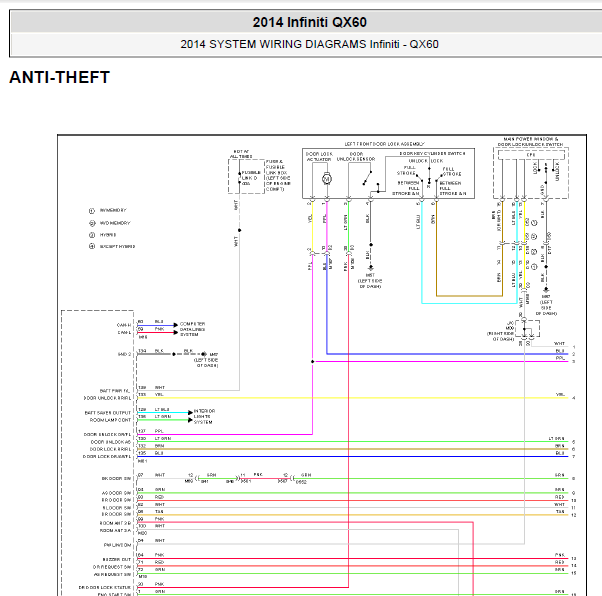602x596 pixels.
Task: Click the "BK DOOR SW" pin label
Action: [116, 478]
